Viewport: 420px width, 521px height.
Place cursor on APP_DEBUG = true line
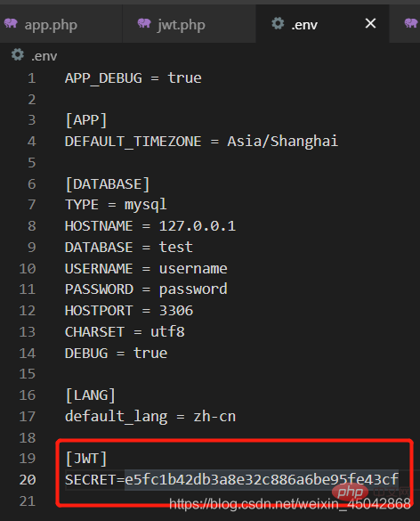133,78
